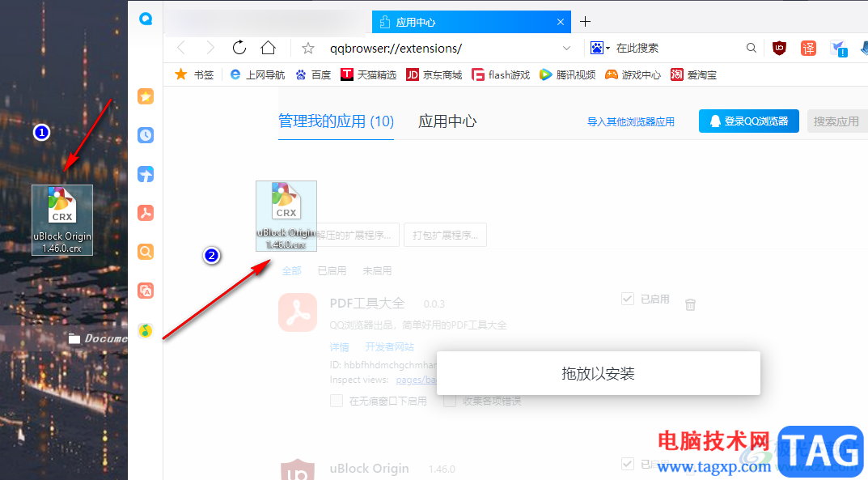This screenshot has width=868, height=480.
Task: Go back with the back arrow
Action: click(181, 49)
